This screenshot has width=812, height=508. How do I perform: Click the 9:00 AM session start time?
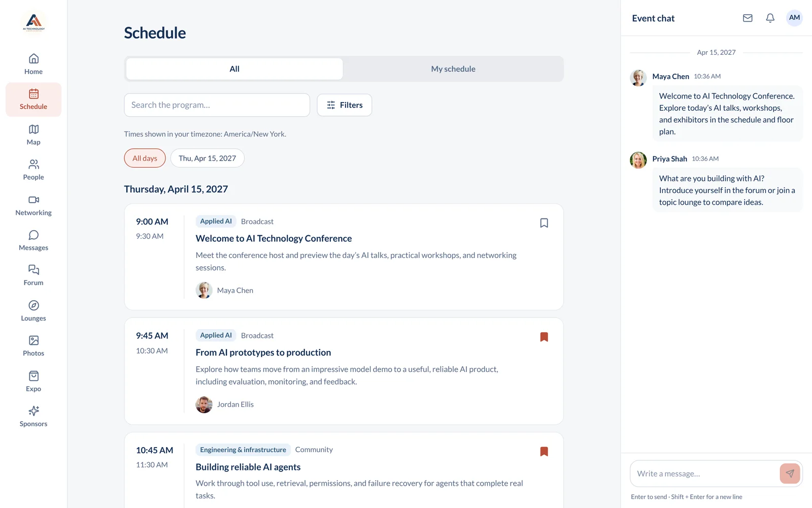152,222
